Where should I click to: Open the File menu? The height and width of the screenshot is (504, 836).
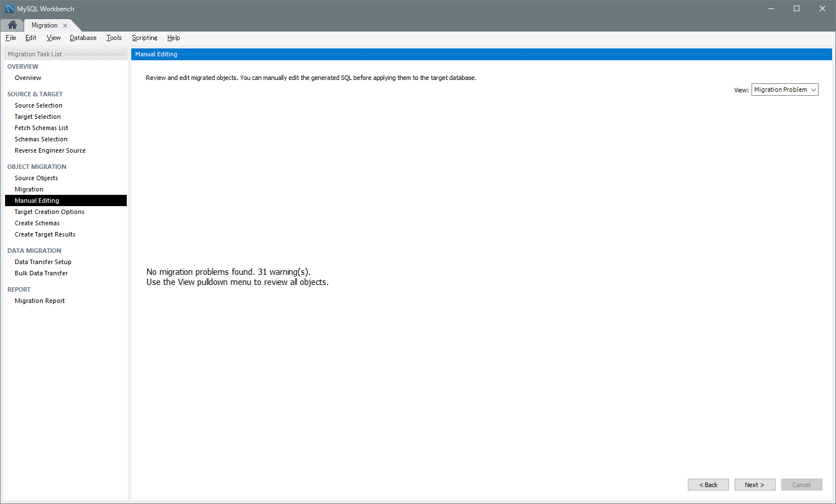11,38
